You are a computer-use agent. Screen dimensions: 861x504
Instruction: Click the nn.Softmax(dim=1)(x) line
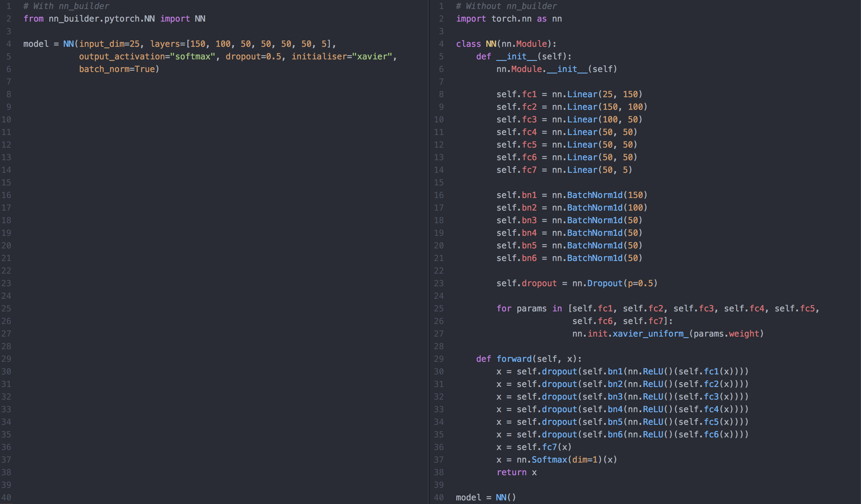pyautogui.click(x=556, y=460)
